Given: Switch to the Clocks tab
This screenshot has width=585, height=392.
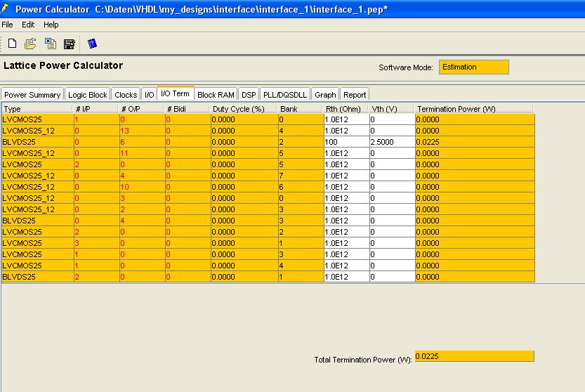Looking at the screenshot, I should pyautogui.click(x=126, y=95).
